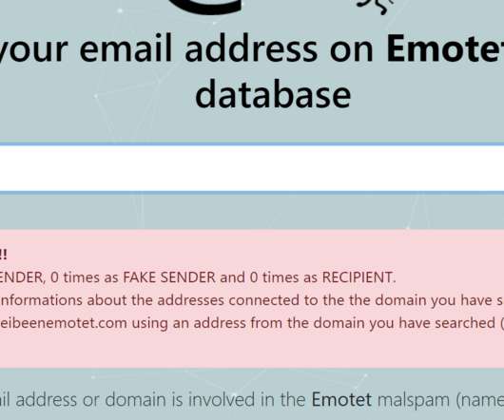The height and width of the screenshot is (420, 504).
Task: Click "address or domain is involved" text
Action: 133,400
